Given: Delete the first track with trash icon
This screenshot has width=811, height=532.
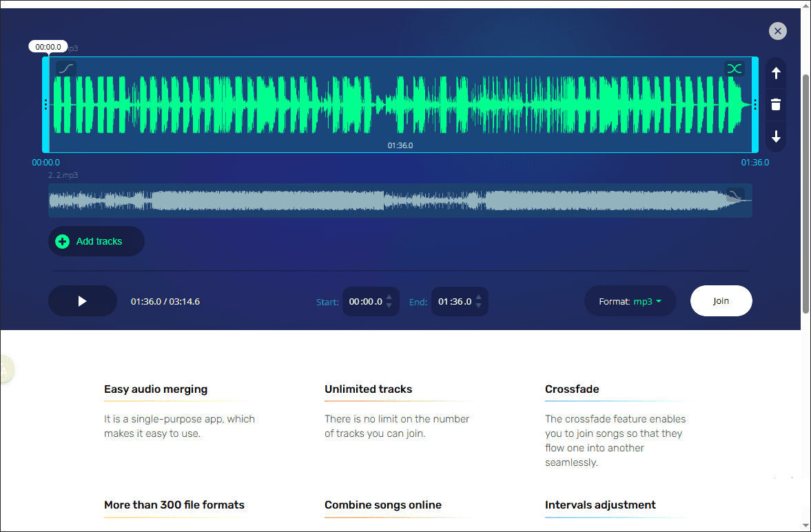Looking at the screenshot, I should [x=775, y=104].
